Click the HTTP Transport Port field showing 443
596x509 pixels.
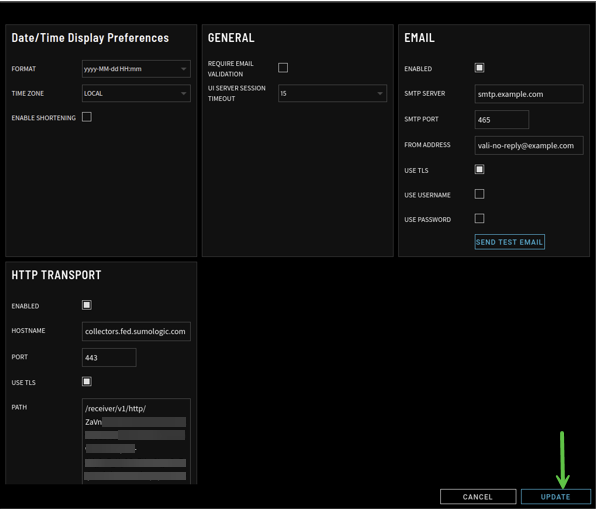tap(109, 358)
